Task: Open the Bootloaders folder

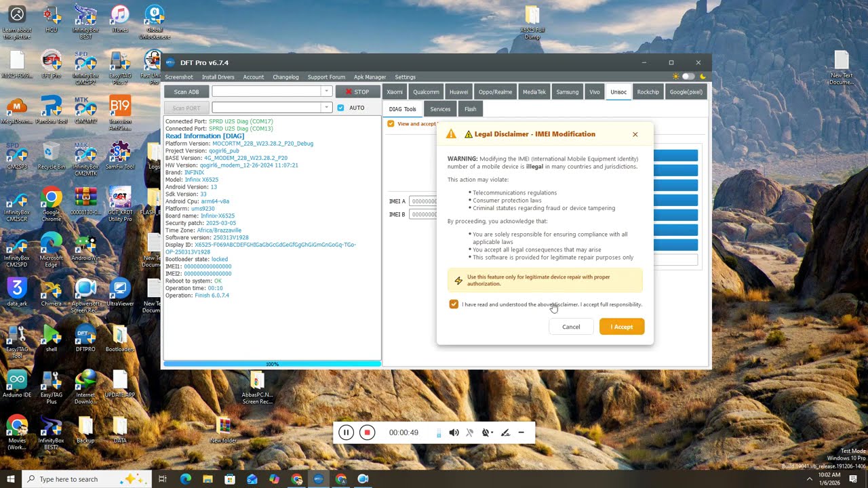Action: tap(120, 338)
